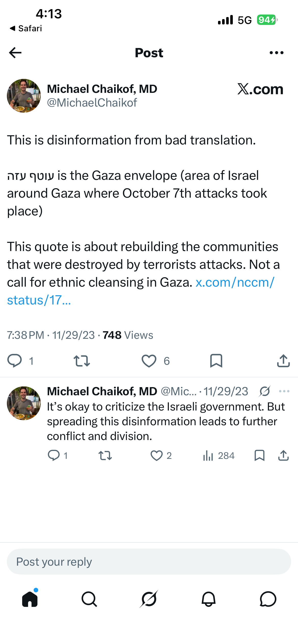Open @MichaelChaikof handle on main post
The width and height of the screenshot is (298, 644).
92,103
